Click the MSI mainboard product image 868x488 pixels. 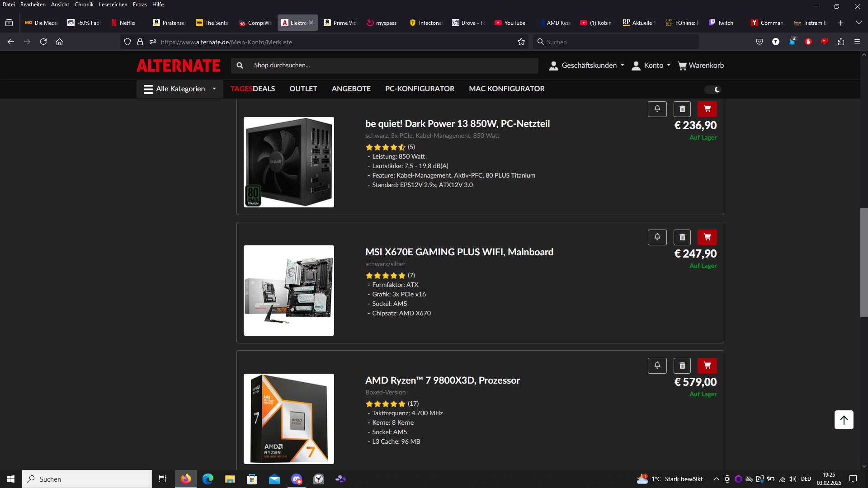click(289, 291)
